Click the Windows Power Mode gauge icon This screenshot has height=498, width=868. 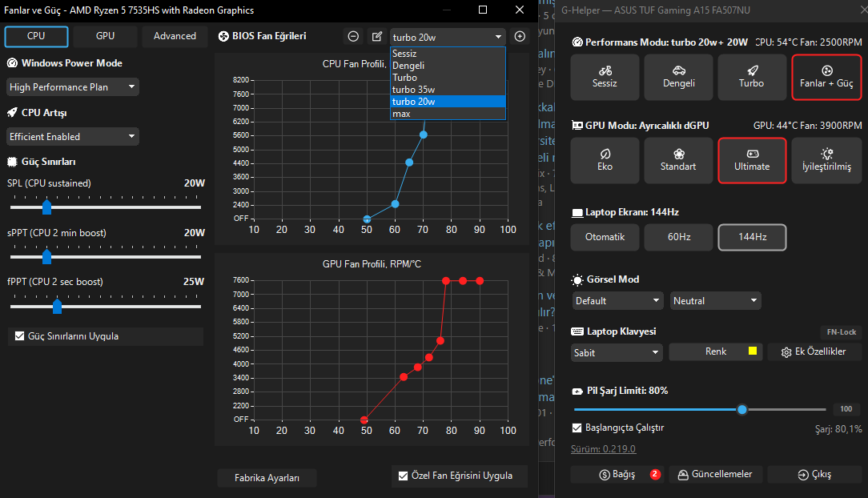click(x=12, y=63)
